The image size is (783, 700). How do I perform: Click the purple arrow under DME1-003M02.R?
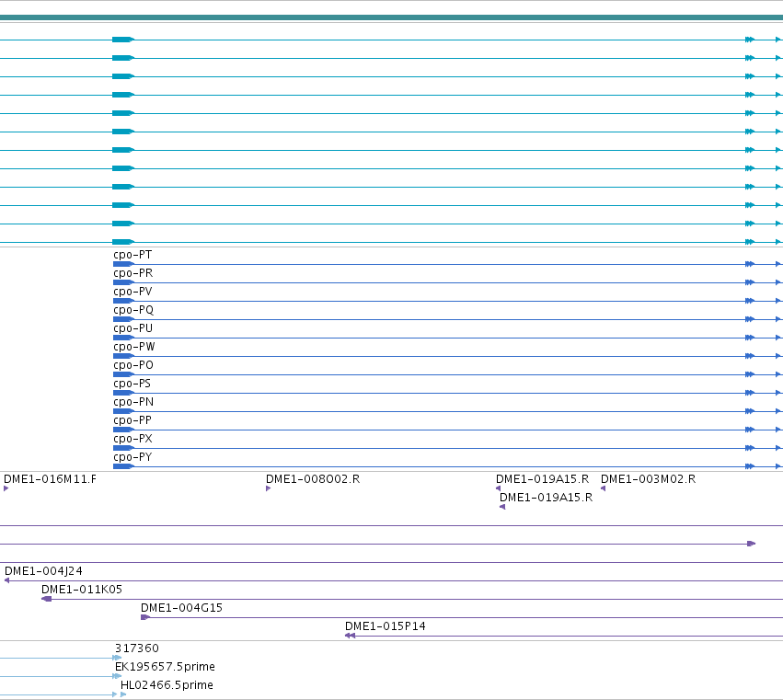[x=603, y=488]
